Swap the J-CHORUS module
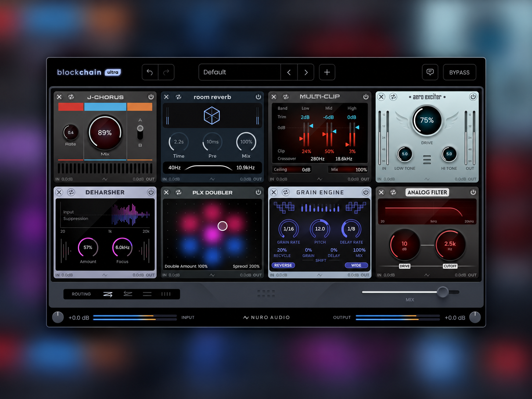 click(x=71, y=97)
